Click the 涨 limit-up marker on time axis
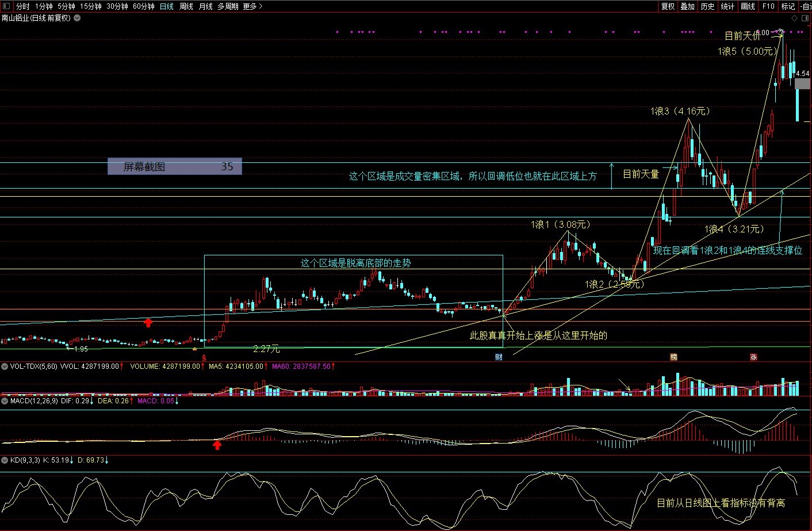Image resolution: width=812 pixels, height=531 pixels. point(753,357)
